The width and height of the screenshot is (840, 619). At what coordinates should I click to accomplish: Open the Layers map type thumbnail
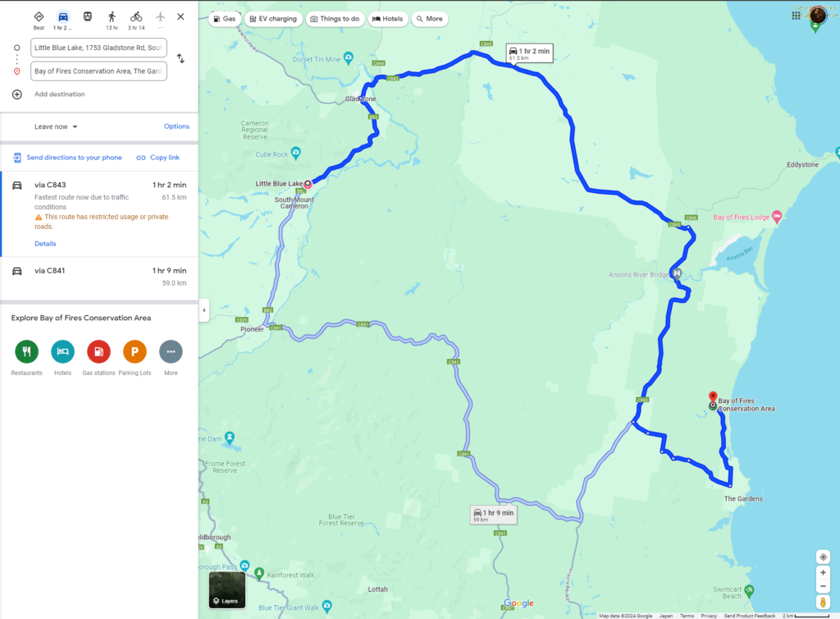227,589
